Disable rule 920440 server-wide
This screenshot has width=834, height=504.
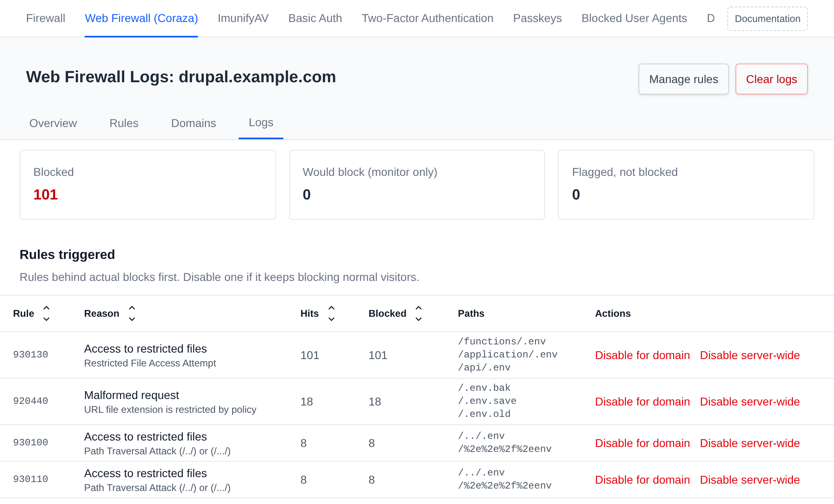click(750, 402)
